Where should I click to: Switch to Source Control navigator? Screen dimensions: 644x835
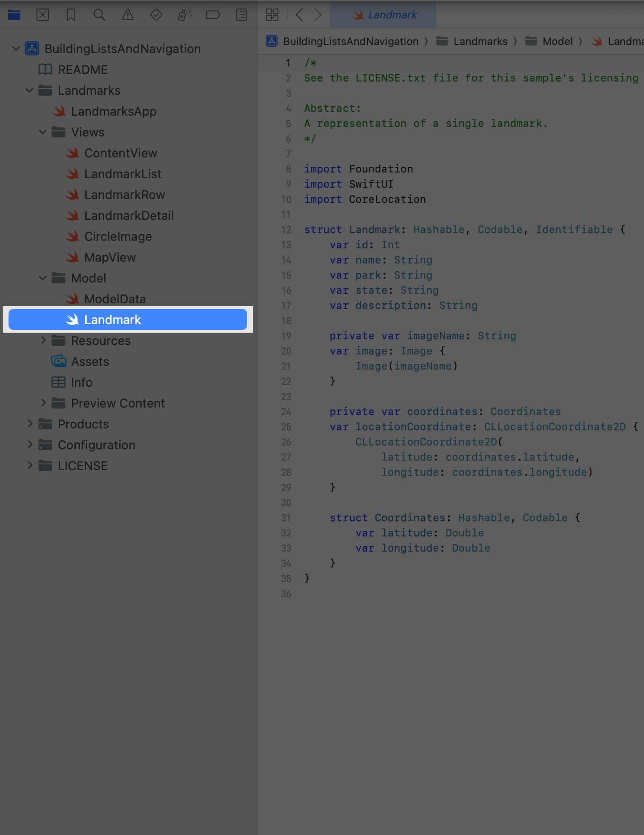(43, 15)
